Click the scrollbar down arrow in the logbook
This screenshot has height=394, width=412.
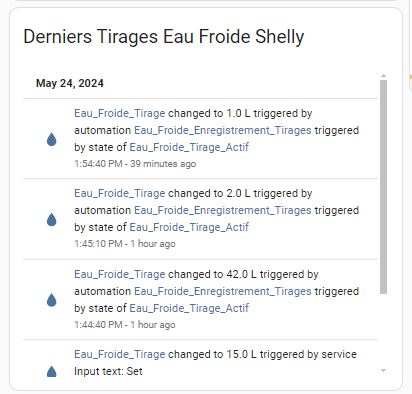pos(383,370)
